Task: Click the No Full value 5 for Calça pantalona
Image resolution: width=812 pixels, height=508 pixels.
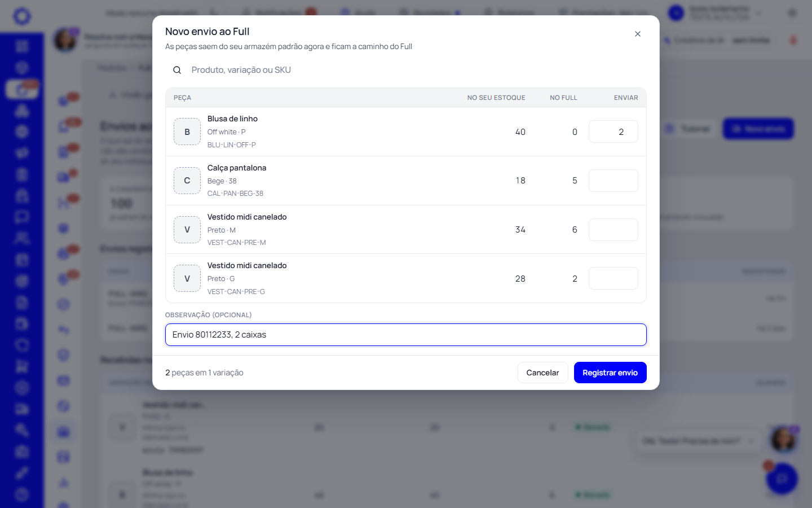Action: point(575,181)
